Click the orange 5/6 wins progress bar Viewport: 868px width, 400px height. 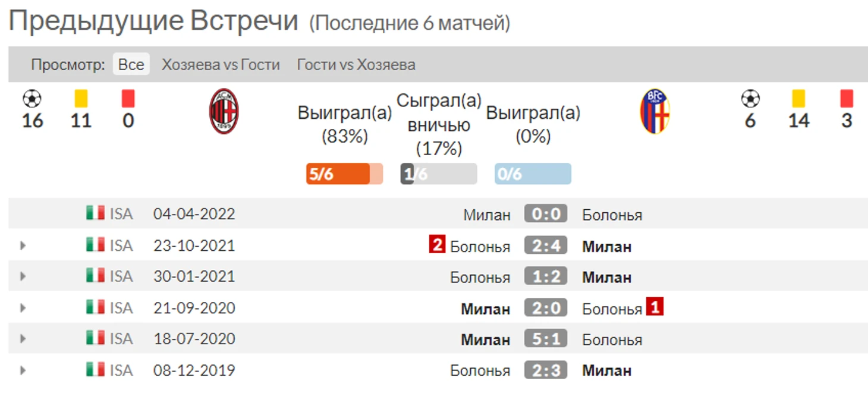tap(345, 174)
